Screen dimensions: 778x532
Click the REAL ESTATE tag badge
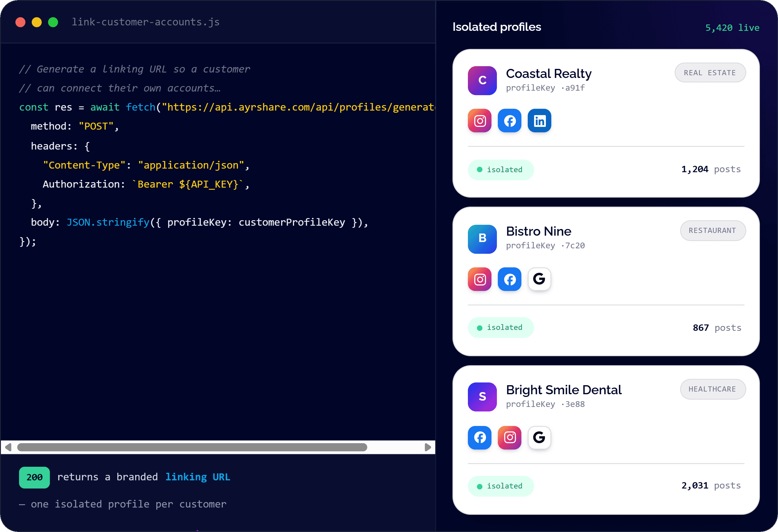[x=710, y=73]
